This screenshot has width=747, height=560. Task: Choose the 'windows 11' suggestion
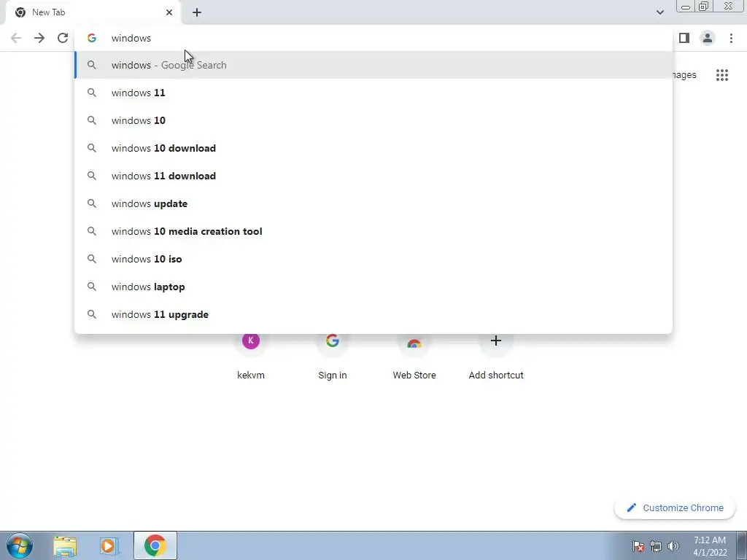[x=373, y=93]
